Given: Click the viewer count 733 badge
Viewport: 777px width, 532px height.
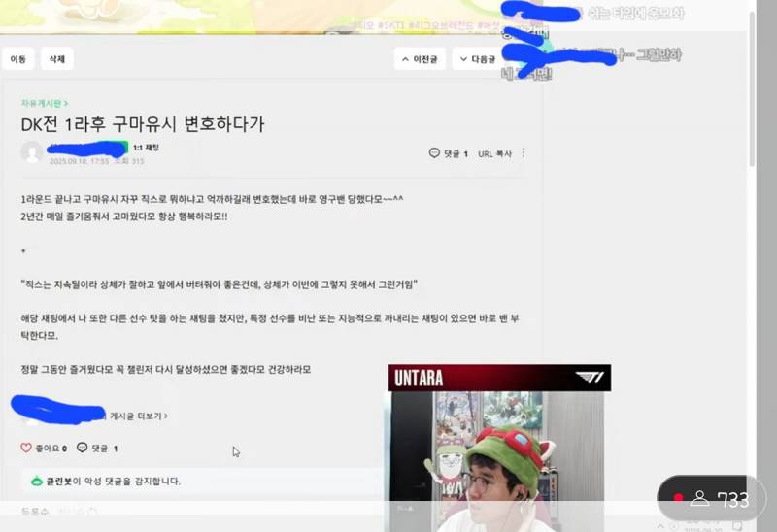Looking at the screenshot, I should point(711,498).
